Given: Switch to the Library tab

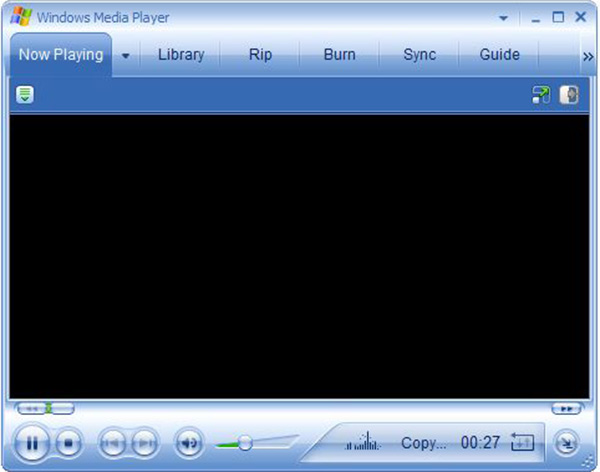Looking at the screenshot, I should click(181, 54).
